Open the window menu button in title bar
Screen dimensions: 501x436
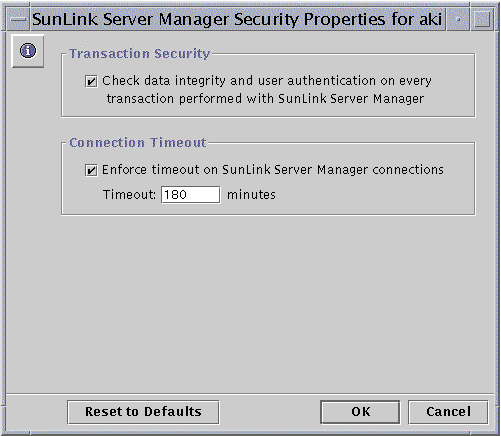point(18,19)
